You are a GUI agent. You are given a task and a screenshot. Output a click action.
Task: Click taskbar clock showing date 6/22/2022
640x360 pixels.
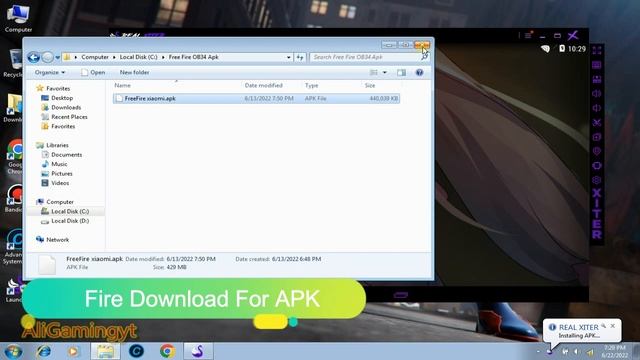(x=614, y=351)
